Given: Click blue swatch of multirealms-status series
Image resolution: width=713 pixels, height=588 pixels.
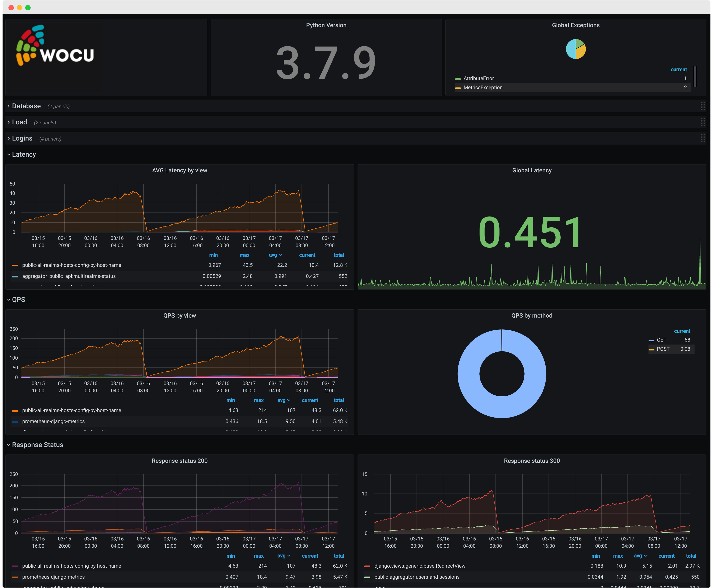Looking at the screenshot, I should [15, 276].
